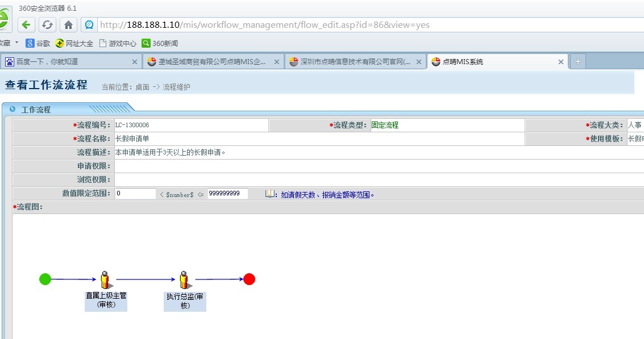Viewport: 644px width, 339px height.
Task: Select the 直属上级主管 approver person icon
Action: tap(106, 280)
